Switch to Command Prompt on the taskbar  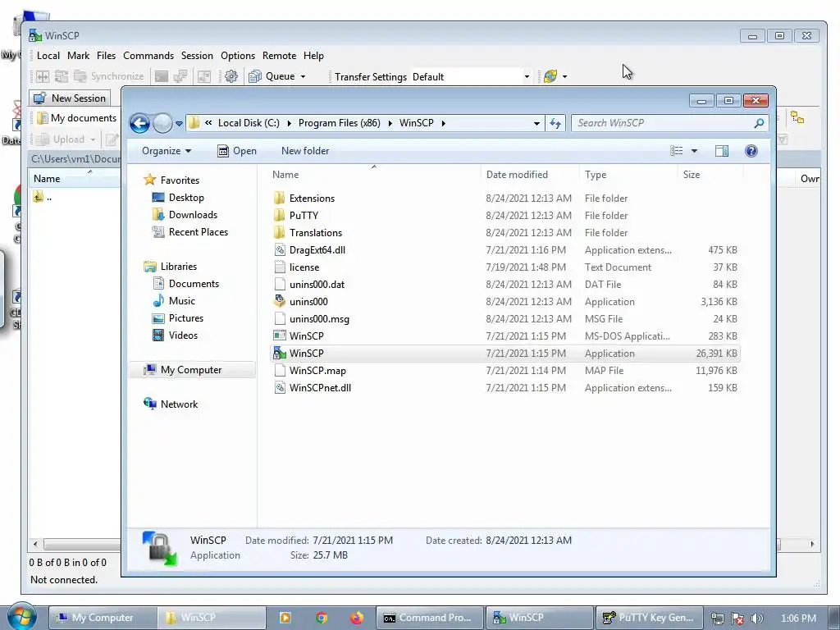430,618
